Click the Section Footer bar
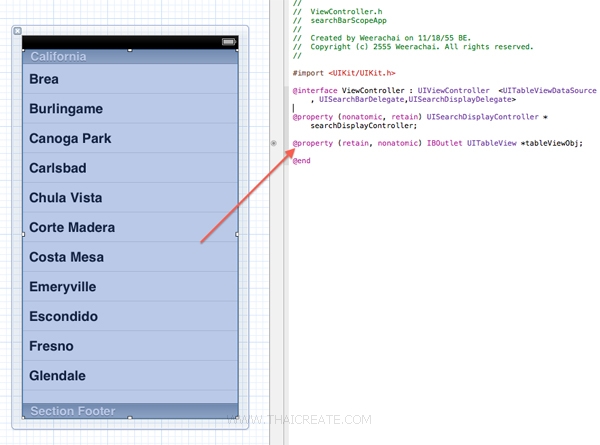 click(130, 411)
